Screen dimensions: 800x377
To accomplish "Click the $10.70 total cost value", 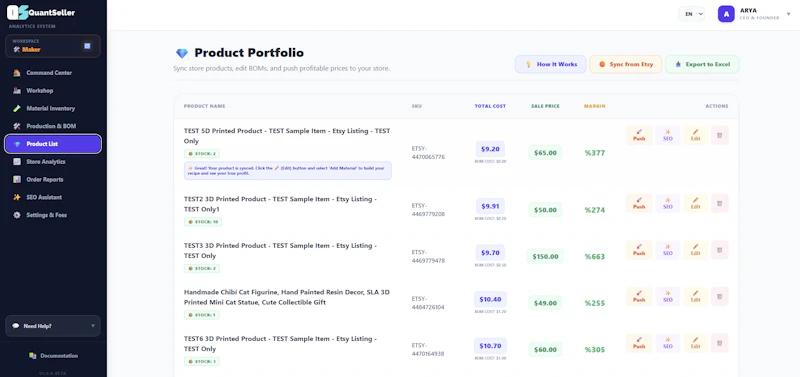I will click(490, 346).
